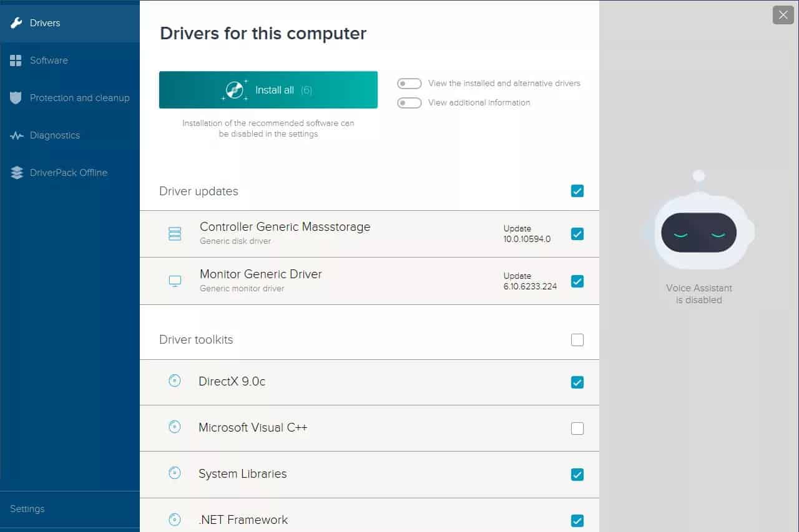The image size is (799, 532).
Task: Click the disc icon beside Microsoft Visual C++
Action: coord(174,428)
